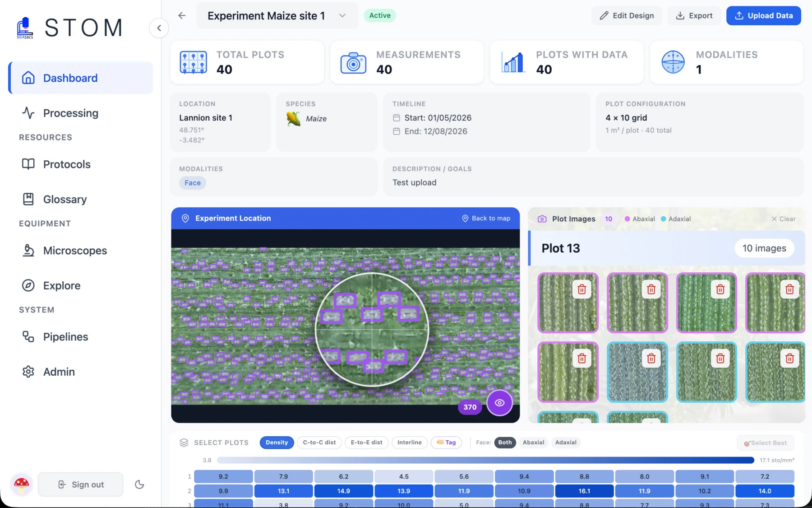Select the Interline metric
The image size is (812, 508).
[x=410, y=443]
